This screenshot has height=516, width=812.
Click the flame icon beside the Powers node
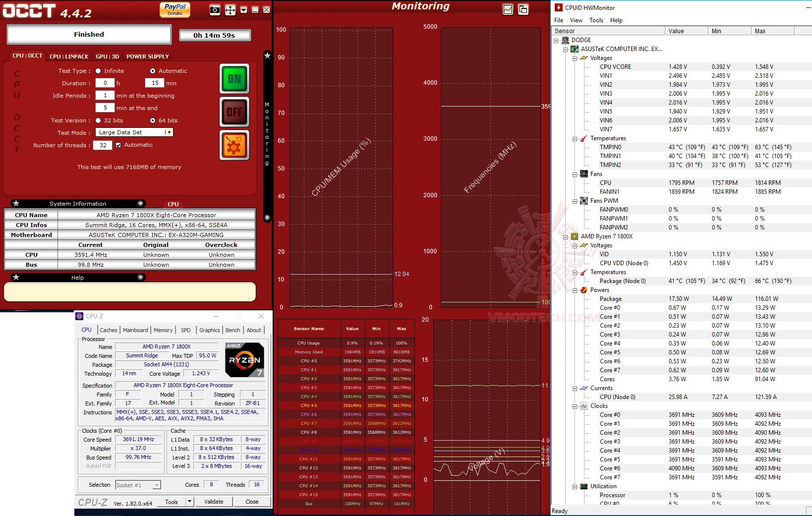[584, 290]
